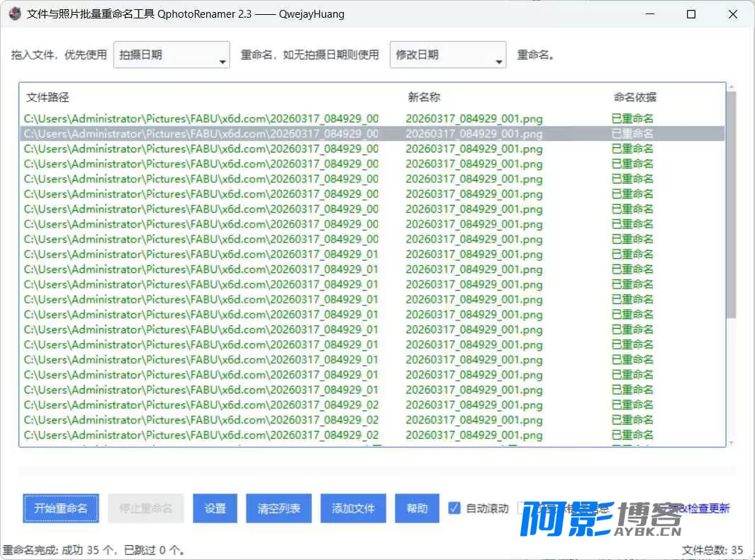The width and height of the screenshot is (755, 560).
Task: Maximize the QphotoRenamer window
Action: point(691,14)
